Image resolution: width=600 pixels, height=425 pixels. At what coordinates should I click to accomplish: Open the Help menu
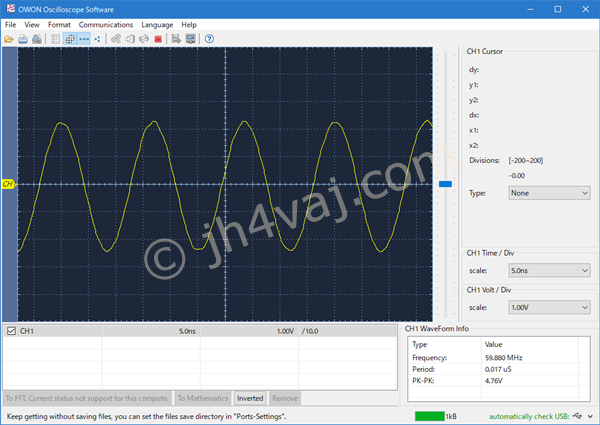point(189,25)
